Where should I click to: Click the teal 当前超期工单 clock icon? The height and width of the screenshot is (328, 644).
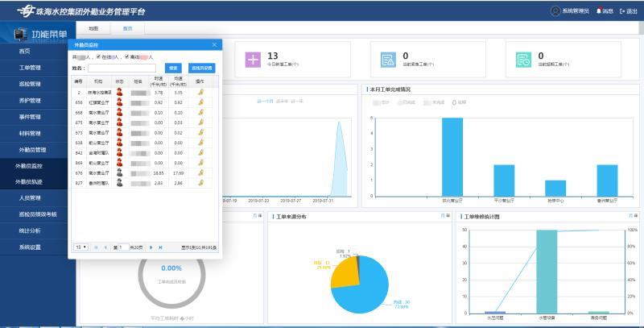(524, 59)
